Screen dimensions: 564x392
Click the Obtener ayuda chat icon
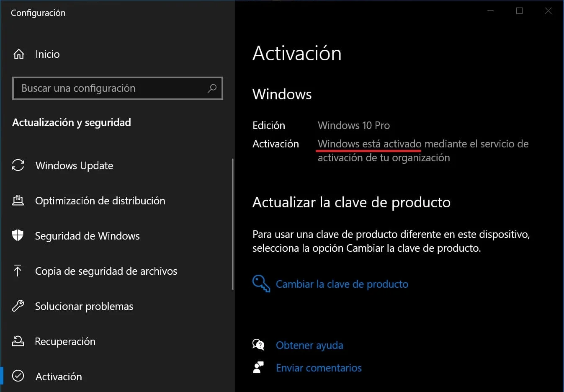point(258,345)
